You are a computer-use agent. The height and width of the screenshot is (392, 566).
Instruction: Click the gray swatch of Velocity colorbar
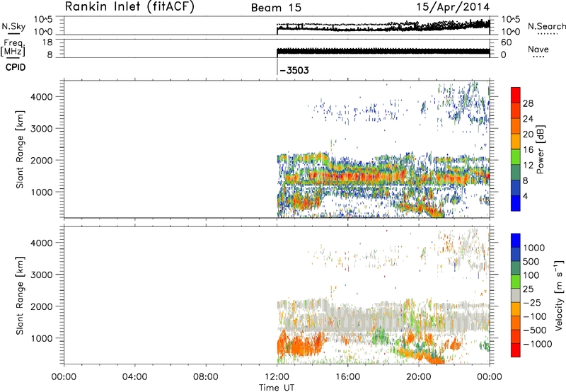coord(516,296)
